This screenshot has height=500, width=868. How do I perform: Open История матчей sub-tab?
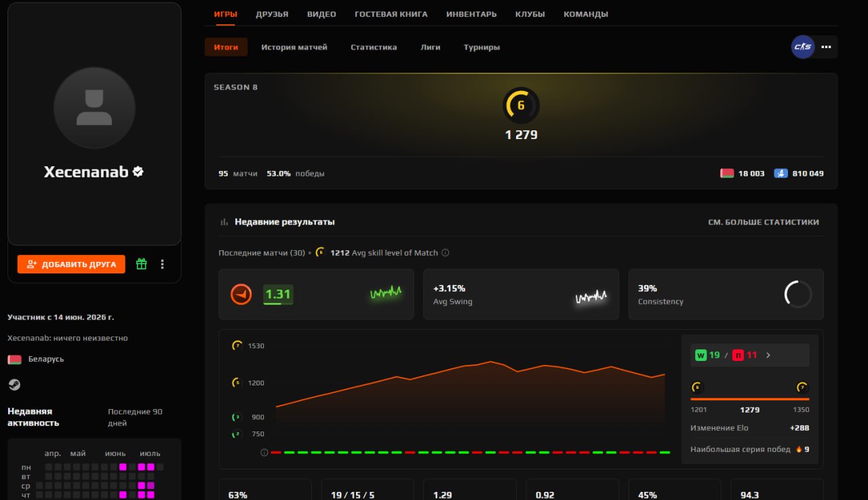pyautogui.click(x=294, y=47)
